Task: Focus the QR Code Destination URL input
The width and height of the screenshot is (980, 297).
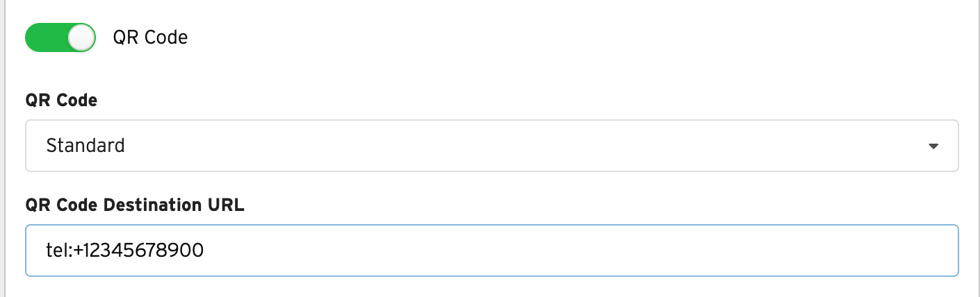Action: pyautogui.click(x=491, y=250)
